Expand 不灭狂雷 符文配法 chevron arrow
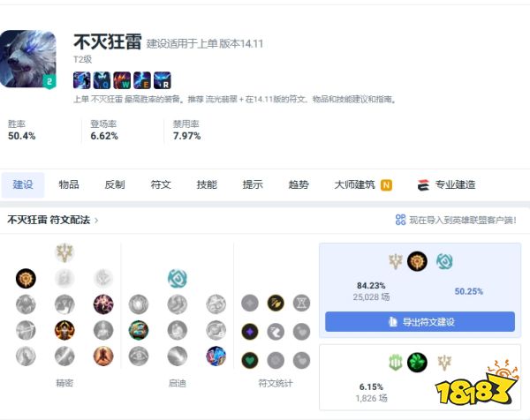The height and width of the screenshot is (420, 530). [96, 221]
